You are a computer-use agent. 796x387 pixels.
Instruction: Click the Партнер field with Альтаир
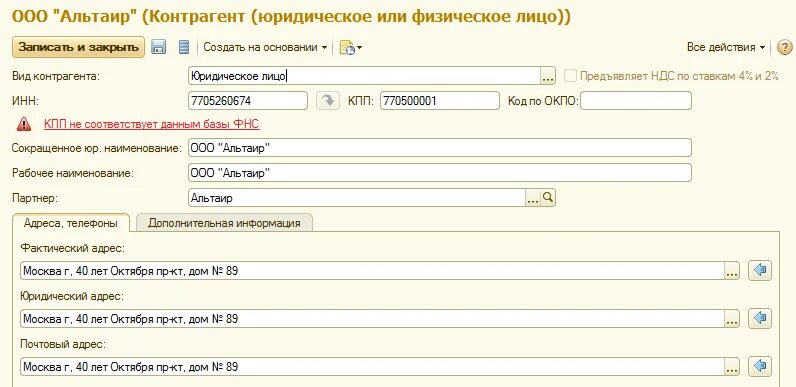click(357, 198)
